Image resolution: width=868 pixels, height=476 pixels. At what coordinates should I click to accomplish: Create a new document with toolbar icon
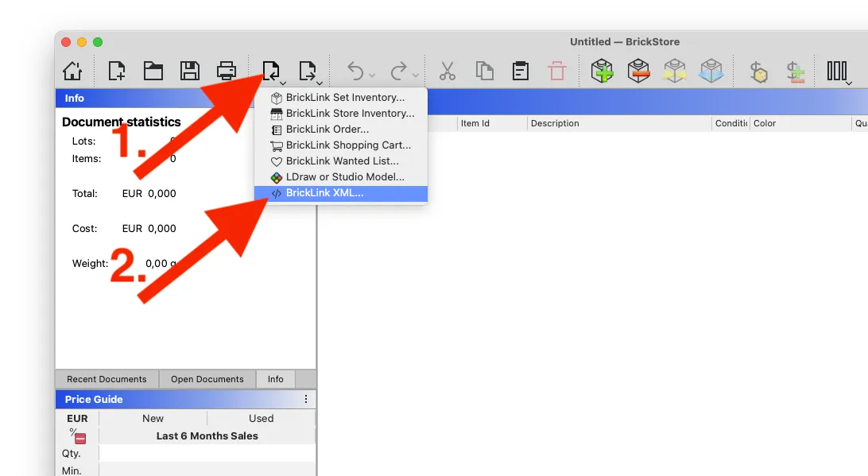tap(116, 71)
